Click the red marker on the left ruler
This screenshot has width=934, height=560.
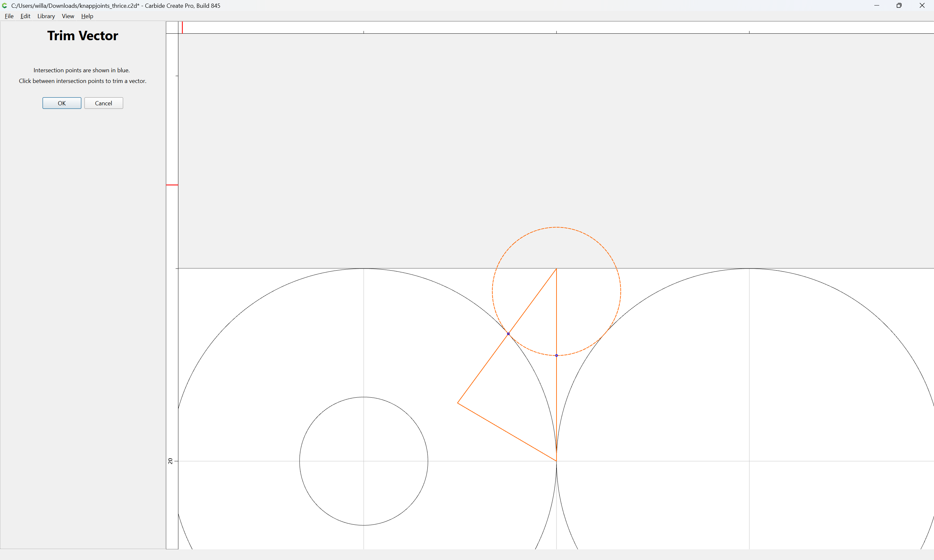[x=172, y=185]
